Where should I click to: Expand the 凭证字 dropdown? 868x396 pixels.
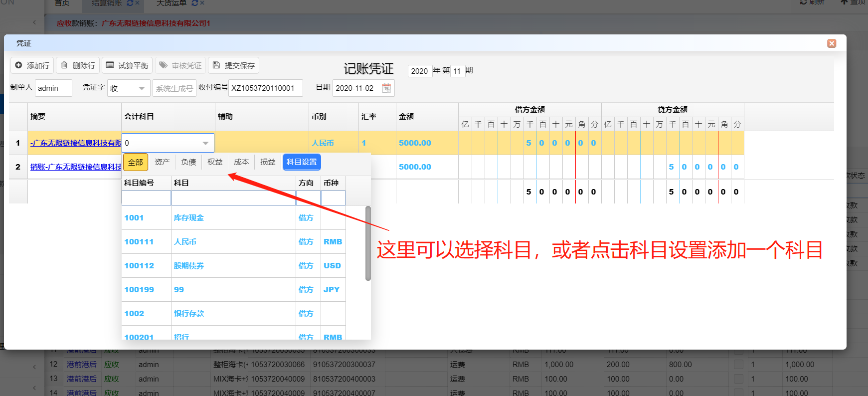tap(142, 88)
